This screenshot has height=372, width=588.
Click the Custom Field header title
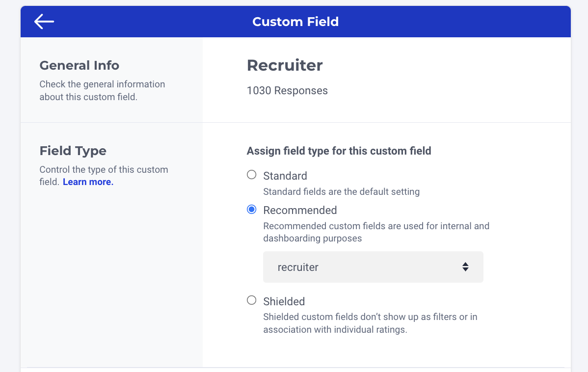295,22
